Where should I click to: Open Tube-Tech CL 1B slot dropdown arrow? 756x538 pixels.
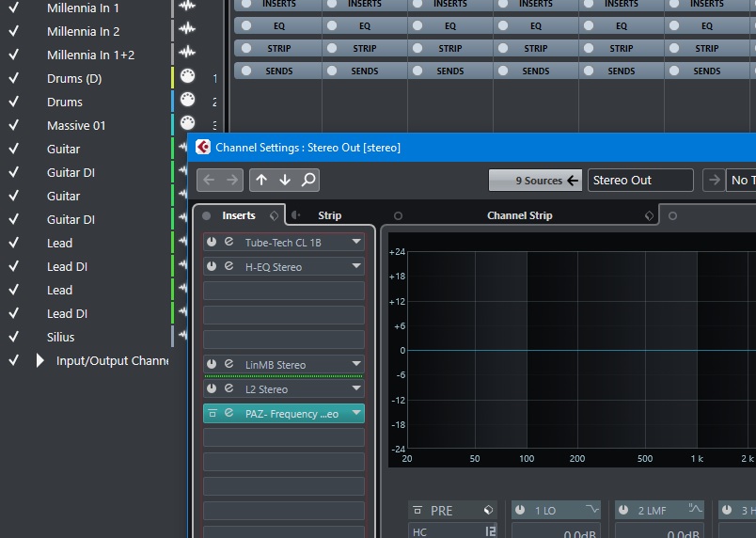(x=356, y=242)
